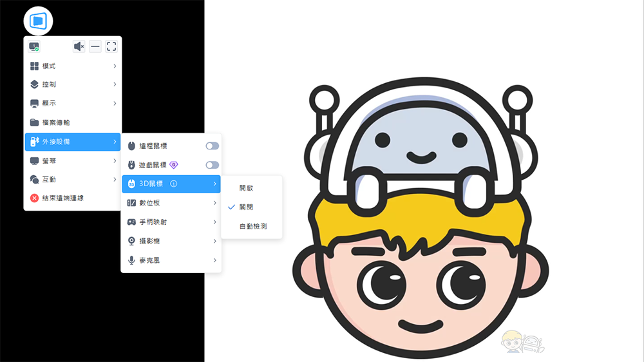Click the red 結束遠端連線 icon
This screenshot has height=362, width=644.
35,198
